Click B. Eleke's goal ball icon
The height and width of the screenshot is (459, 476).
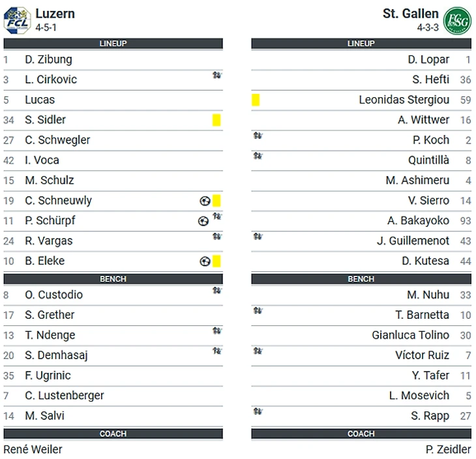205,261
